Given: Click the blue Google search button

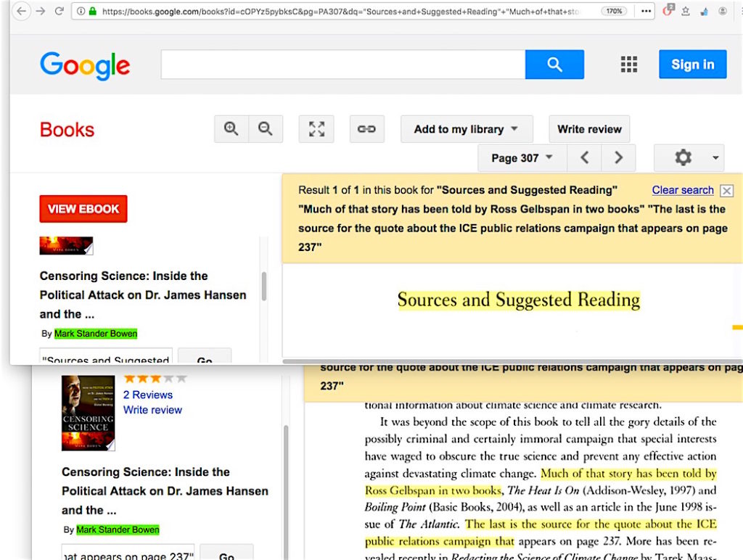Looking at the screenshot, I should [x=554, y=65].
